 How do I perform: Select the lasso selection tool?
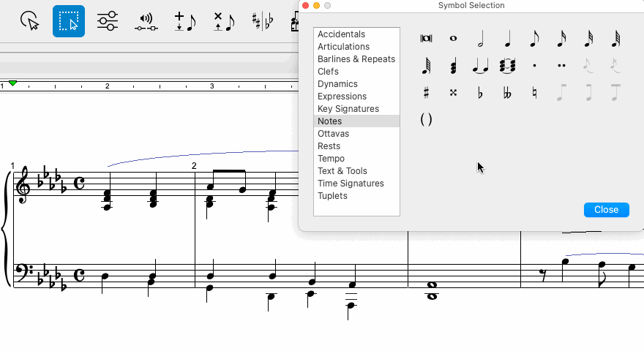[29, 21]
